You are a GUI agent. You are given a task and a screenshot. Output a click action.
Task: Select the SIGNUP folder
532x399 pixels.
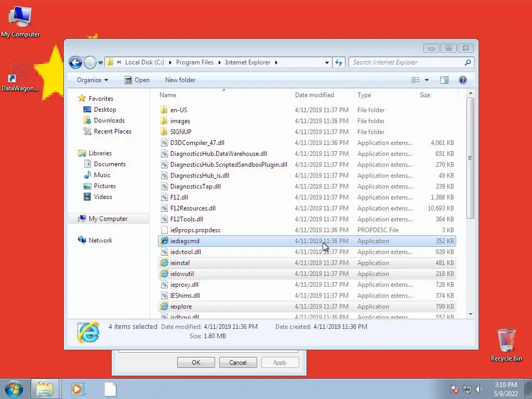coord(307,131)
